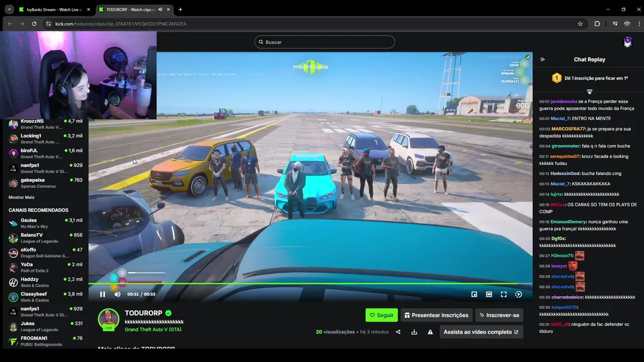
Task: Reload the current page
Action: coord(34,24)
